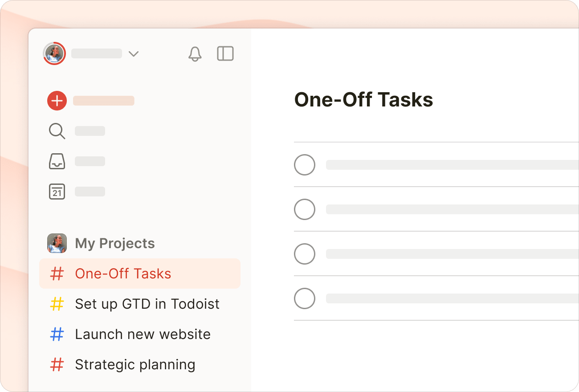Viewport: 579px width, 392px height.
Task: Collapse the My Projects section
Action: click(x=115, y=243)
